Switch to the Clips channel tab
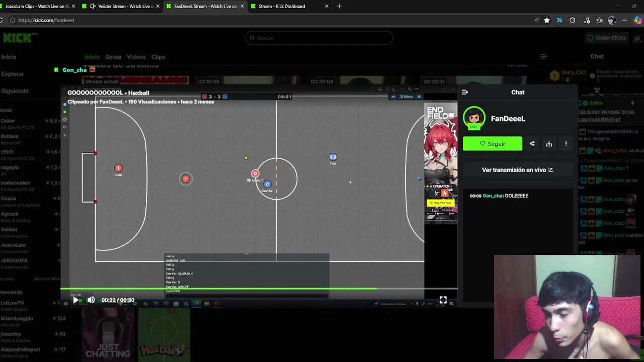Screen dimensions: 644x362 [158, 57]
